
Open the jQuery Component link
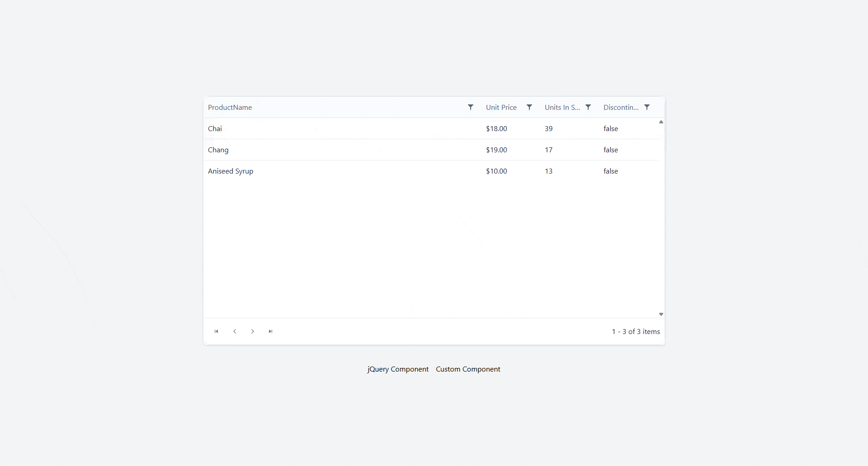coord(398,369)
